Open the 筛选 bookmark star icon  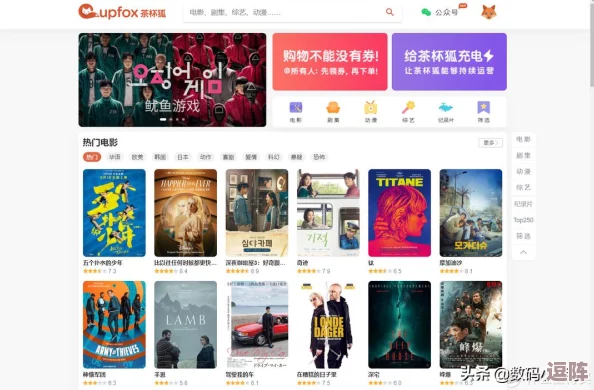point(483,108)
